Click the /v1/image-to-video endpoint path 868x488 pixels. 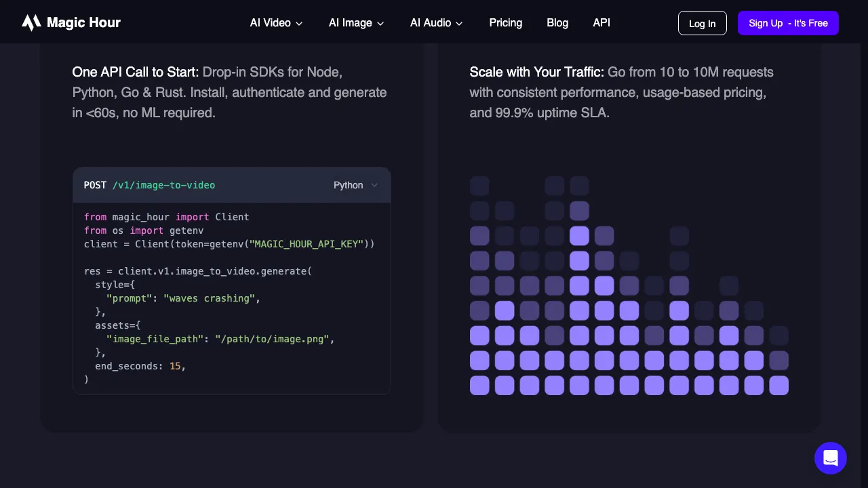[x=163, y=185]
